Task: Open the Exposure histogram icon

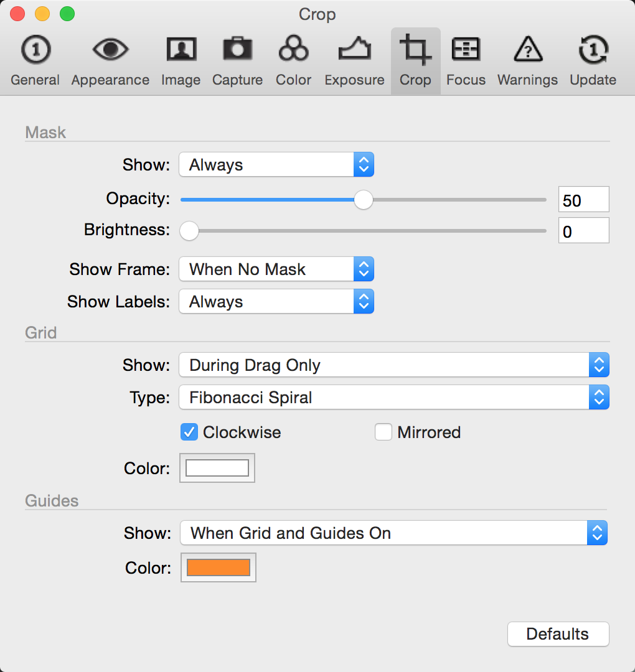Action: 355,49
